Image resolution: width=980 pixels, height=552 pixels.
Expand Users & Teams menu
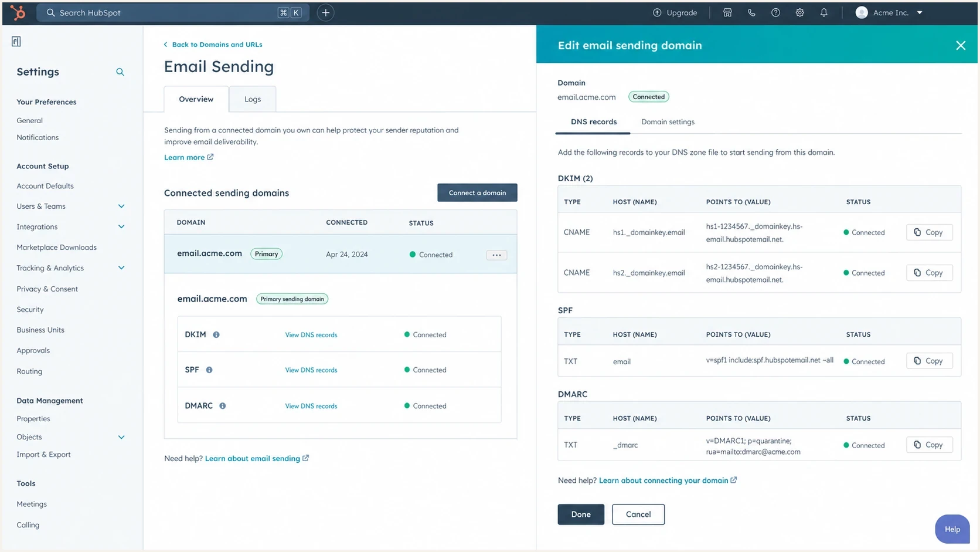coord(121,206)
